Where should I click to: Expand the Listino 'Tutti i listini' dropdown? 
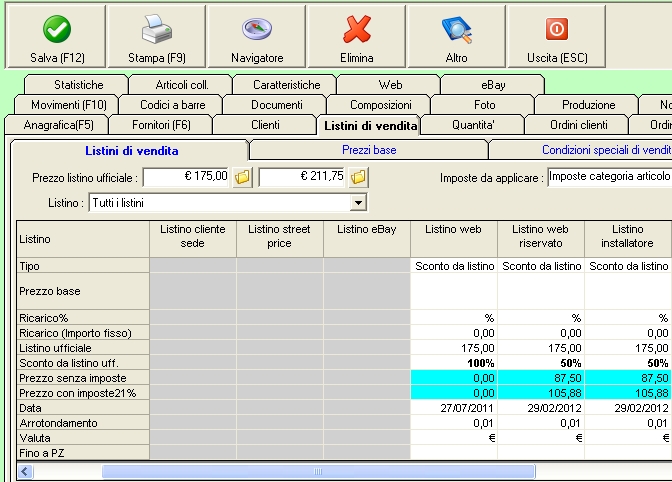[359, 203]
